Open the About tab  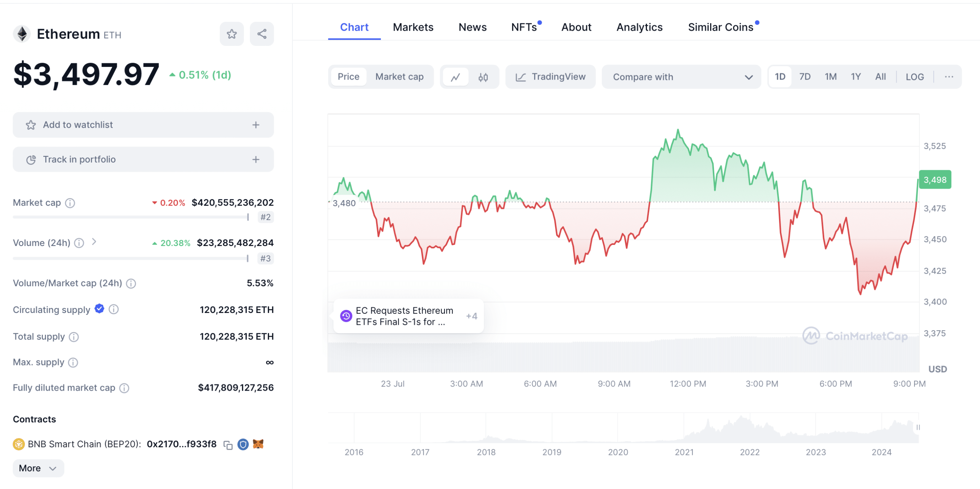pos(576,27)
